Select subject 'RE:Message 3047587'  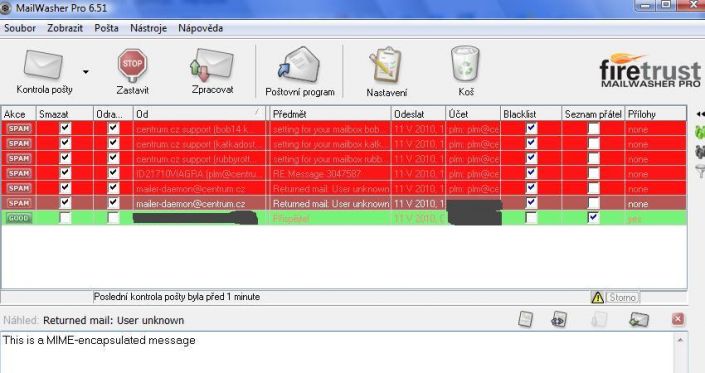[x=317, y=174]
